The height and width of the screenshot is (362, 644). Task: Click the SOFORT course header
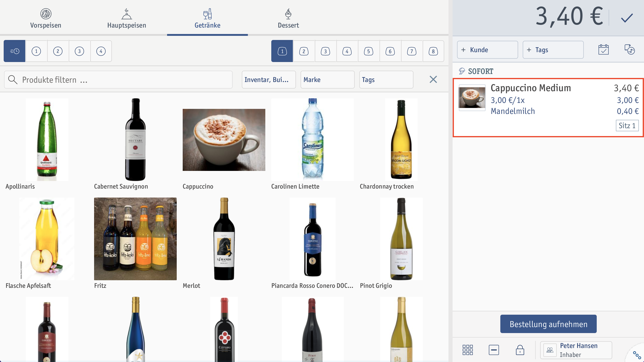click(481, 71)
